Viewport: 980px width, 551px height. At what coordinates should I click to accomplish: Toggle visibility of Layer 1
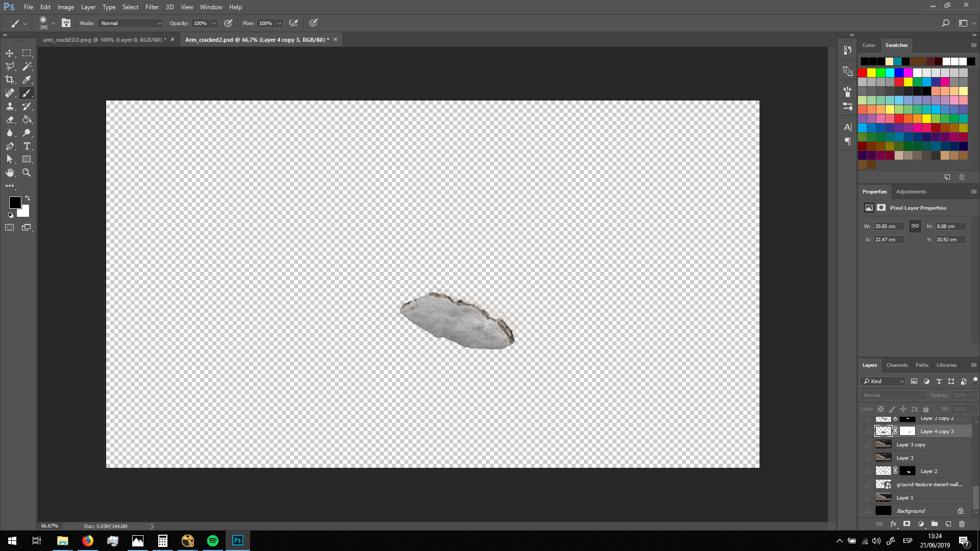pyautogui.click(x=866, y=497)
